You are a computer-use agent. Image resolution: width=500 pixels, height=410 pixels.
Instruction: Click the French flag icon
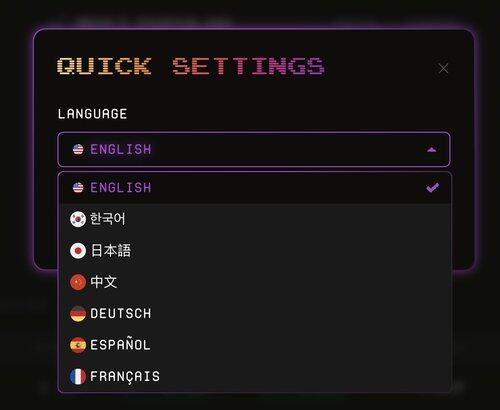78,377
